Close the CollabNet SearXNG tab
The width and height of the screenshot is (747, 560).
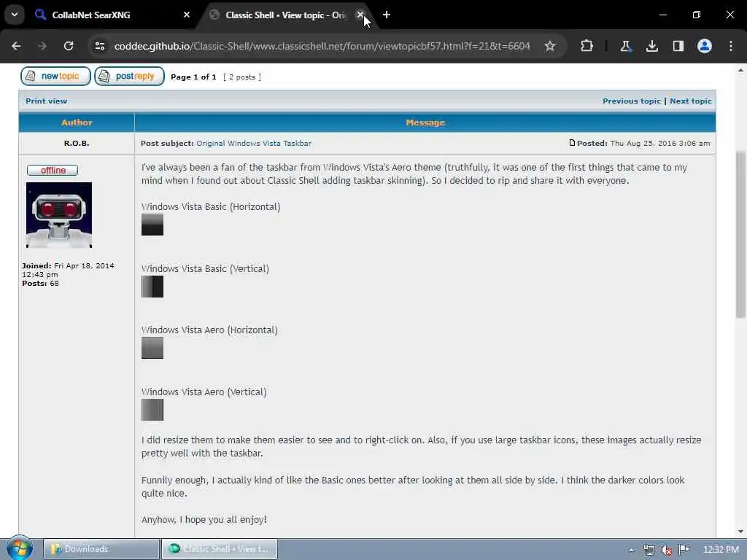click(x=187, y=15)
